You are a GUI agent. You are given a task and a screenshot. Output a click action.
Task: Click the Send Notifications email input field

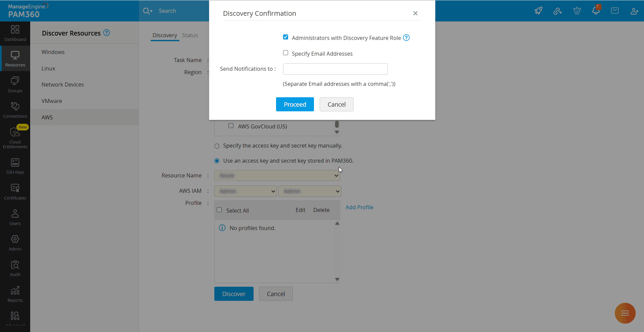[x=335, y=69]
